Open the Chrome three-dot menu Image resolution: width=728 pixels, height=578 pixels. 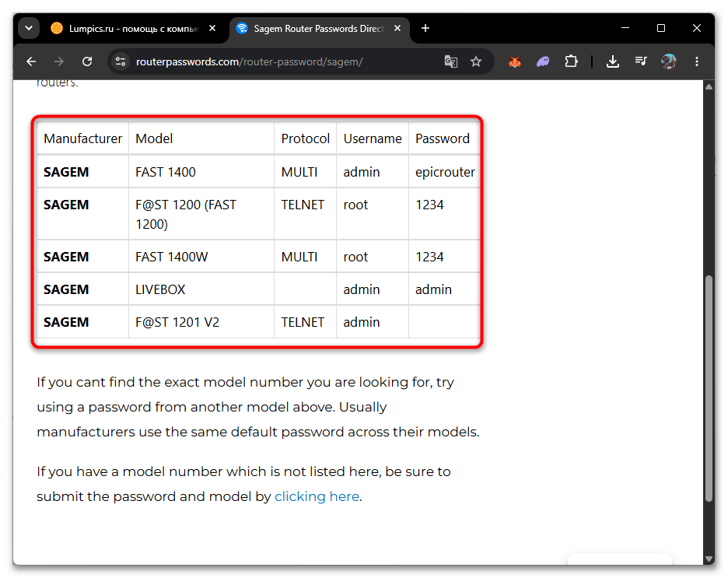pyautogui.click(x=696, y=61)
